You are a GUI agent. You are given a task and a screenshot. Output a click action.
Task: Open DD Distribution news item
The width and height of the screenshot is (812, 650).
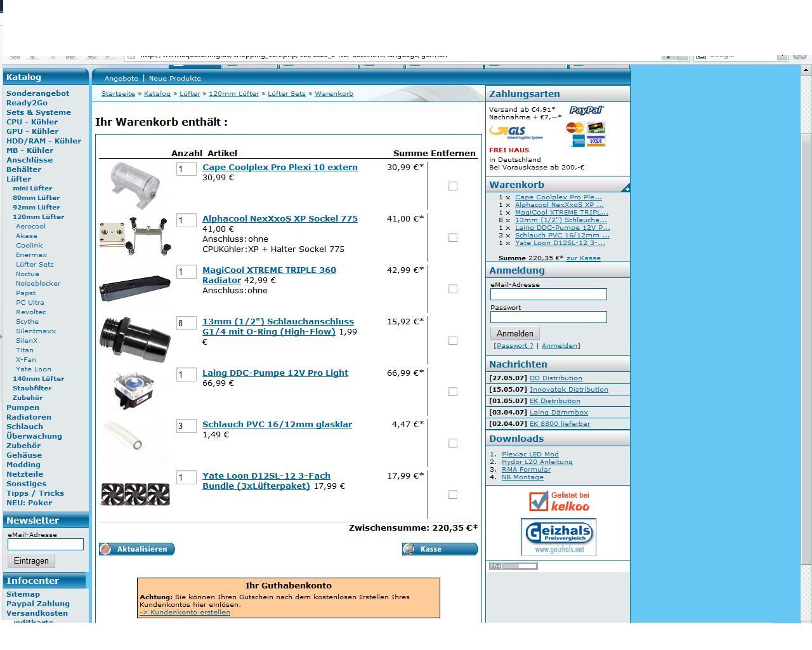click(556, 378)
